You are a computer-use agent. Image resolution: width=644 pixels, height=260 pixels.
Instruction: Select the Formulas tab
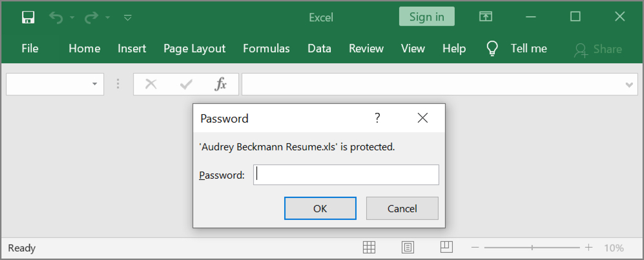(x=267, y=48)
